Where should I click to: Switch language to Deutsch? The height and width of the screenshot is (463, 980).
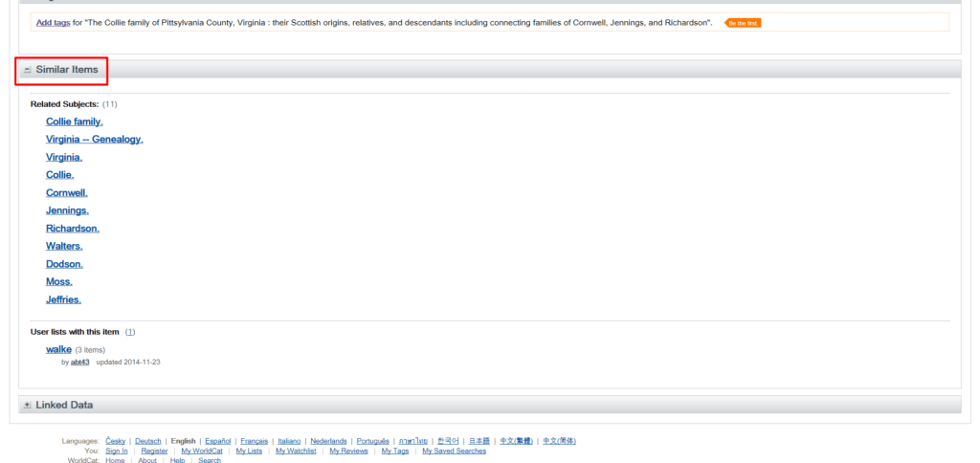(x=148, y=441)
